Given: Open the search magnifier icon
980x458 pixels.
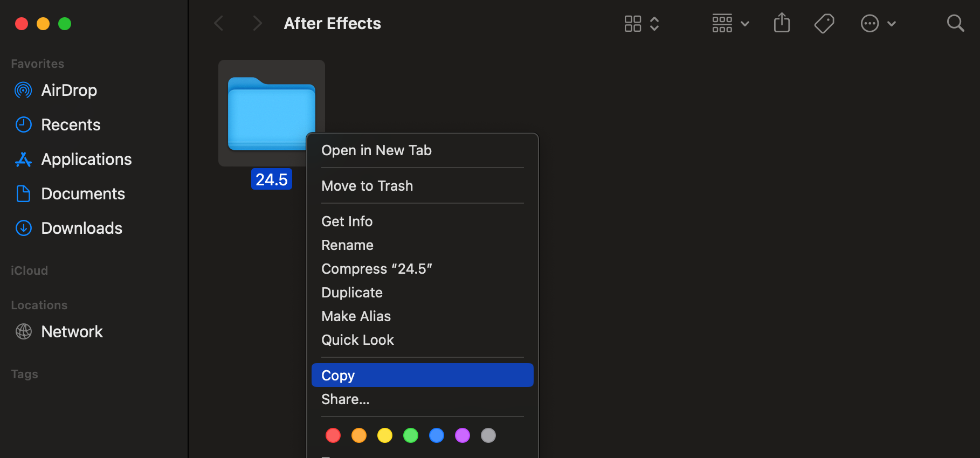Looking at the screenshot, I should 955,23.
